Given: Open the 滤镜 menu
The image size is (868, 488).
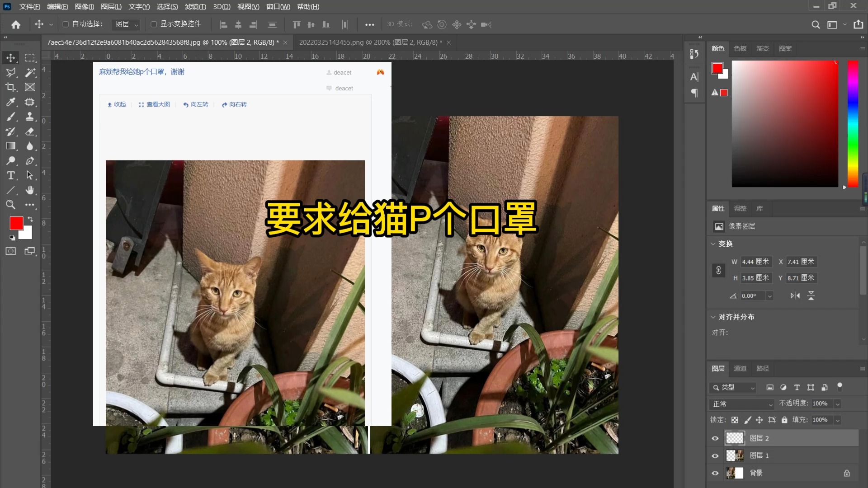Looking at the screenshot, I should pyautogui.click(x=195, y=7).
